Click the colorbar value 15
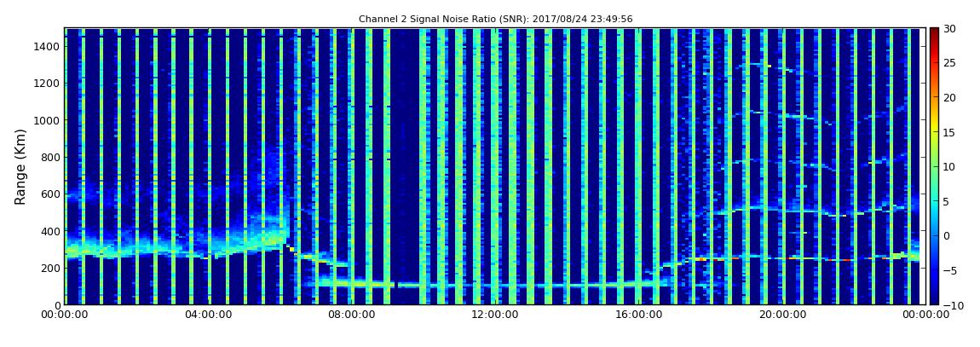This screenshot has width=980, height=347. click(x=950, y=132)
